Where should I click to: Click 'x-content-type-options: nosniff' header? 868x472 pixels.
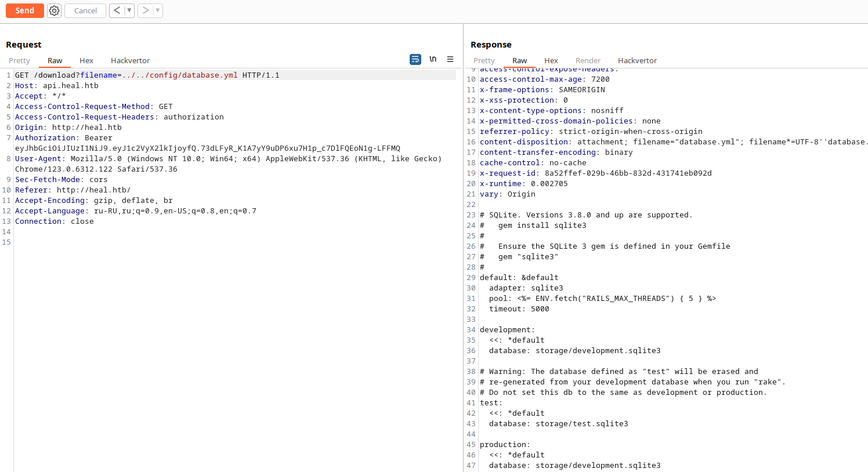(552, 111)
